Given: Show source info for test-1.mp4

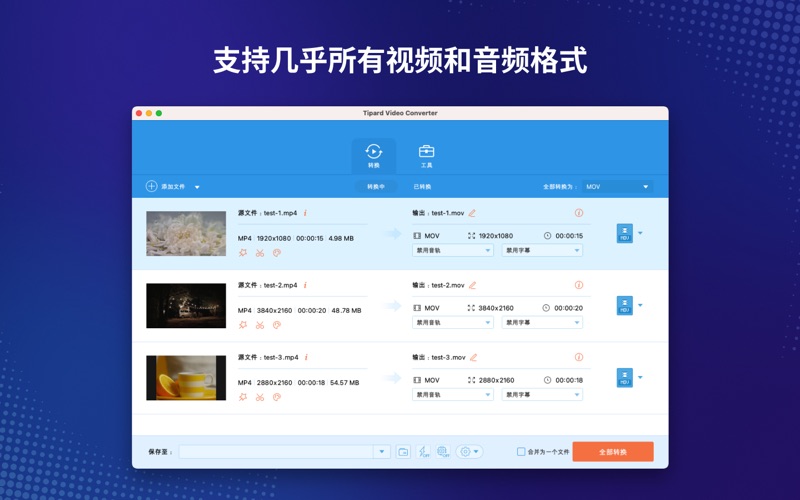Looking at the screenshot, I should (305, 213).
